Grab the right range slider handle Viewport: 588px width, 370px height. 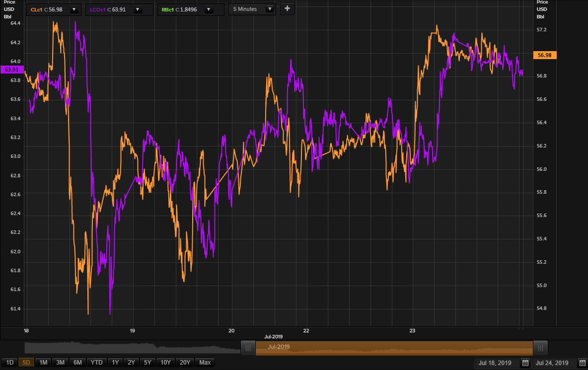click(540, 348)
